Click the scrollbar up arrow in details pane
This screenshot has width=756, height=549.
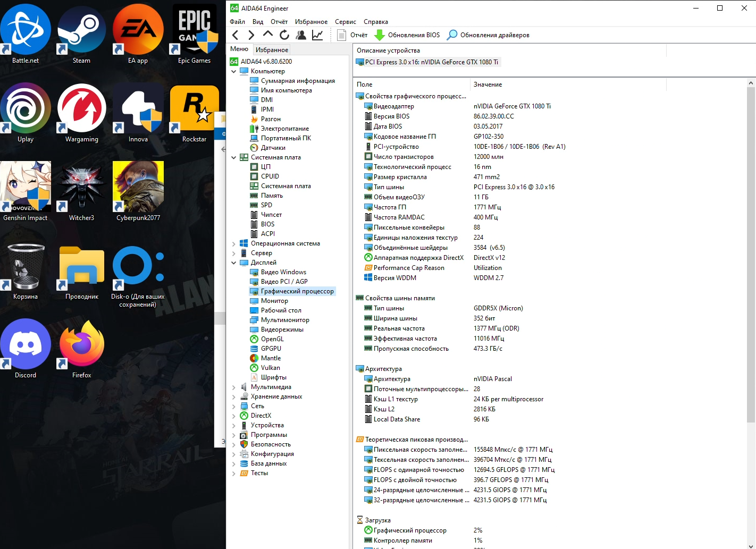point(751,83)
